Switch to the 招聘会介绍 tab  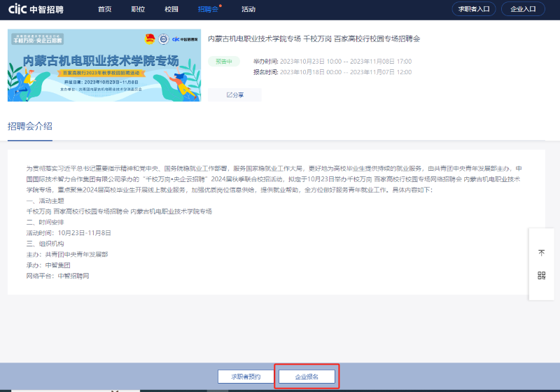point(29,126)
